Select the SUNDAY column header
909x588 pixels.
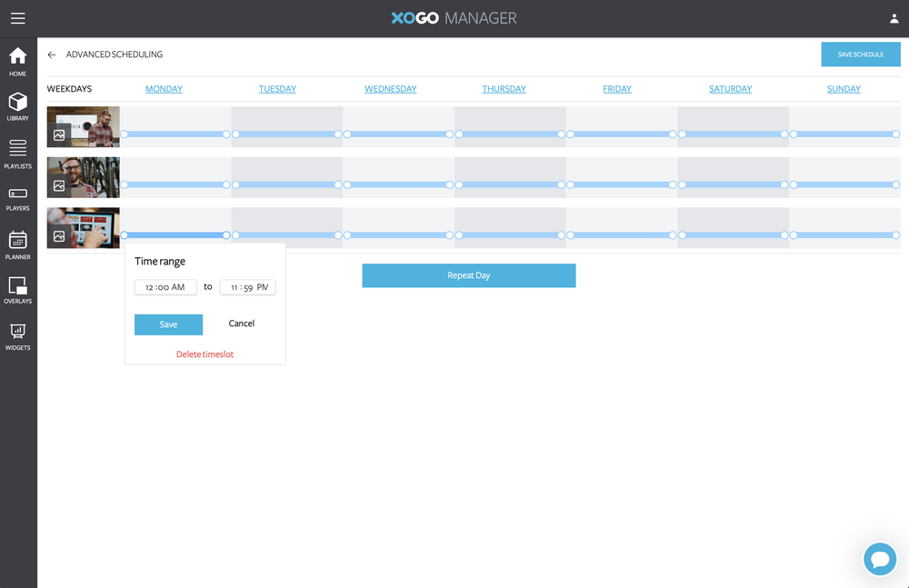coord(844,88)
